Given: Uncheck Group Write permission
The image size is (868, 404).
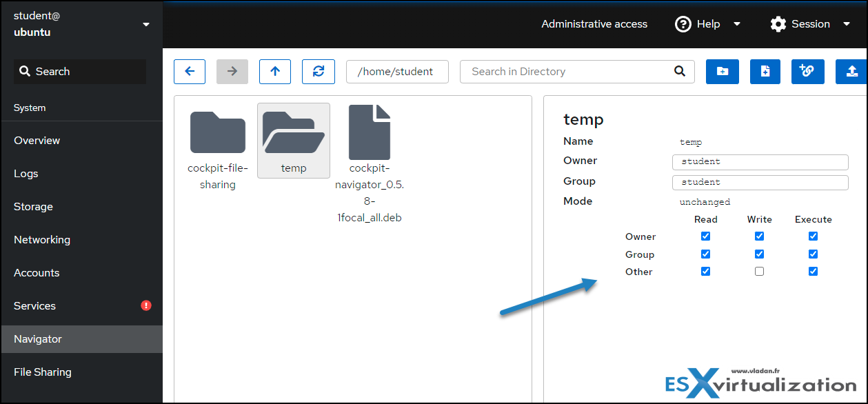Looking at the screenshot, I should pos(759,254).
